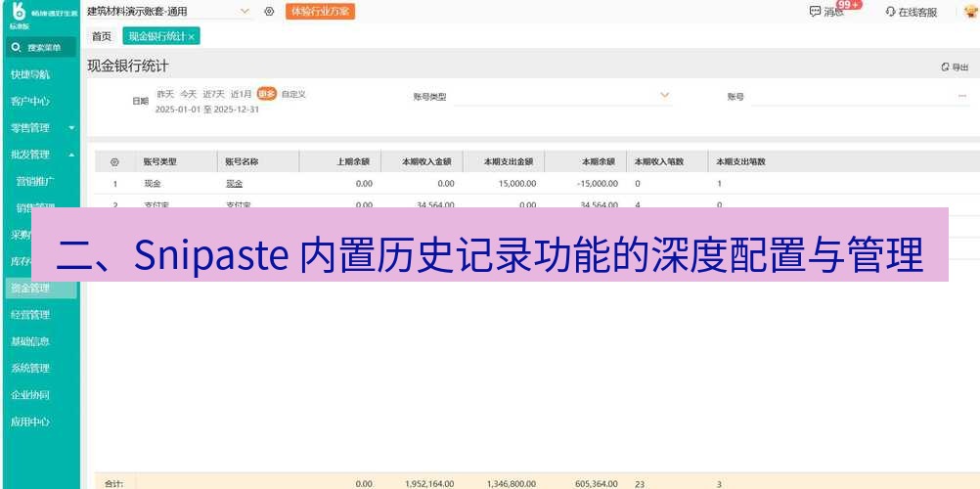
Task: Click the 搜索菜单 search box
Action: click(41, 48)
